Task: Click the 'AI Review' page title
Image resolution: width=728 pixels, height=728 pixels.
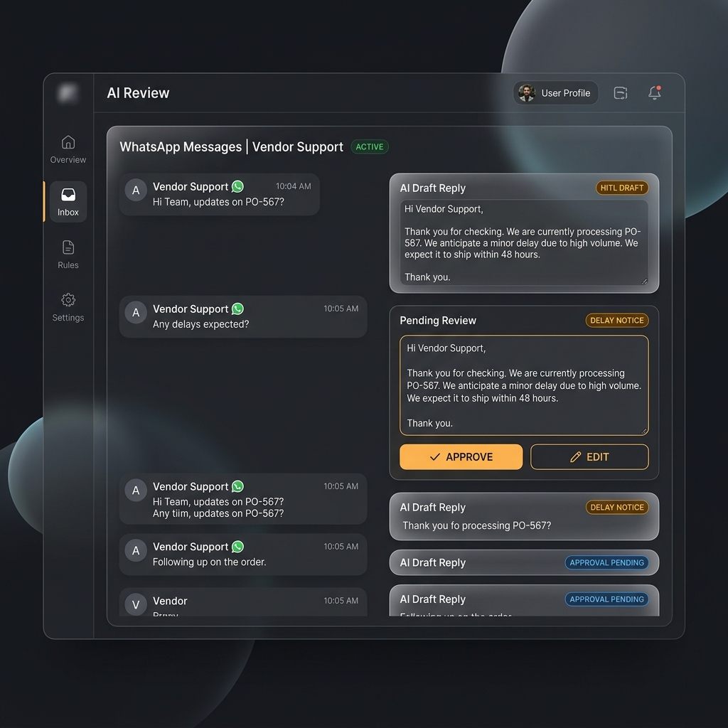Action: coord(138,93)
